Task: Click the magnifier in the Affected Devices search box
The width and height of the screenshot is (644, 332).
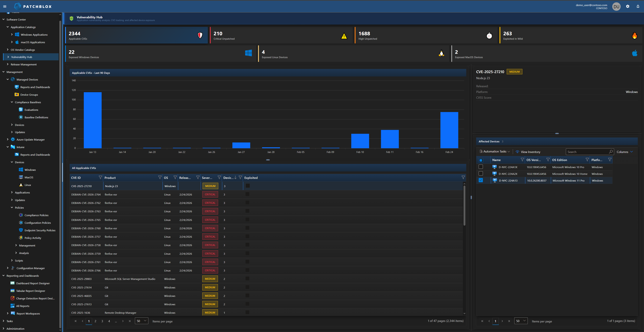Action: point(611,152)
